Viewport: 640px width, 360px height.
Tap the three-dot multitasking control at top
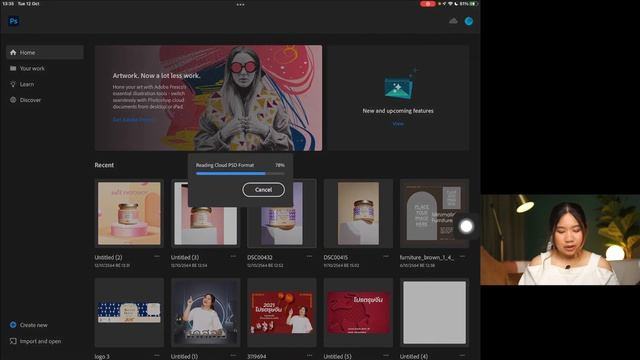coord(240,5)
